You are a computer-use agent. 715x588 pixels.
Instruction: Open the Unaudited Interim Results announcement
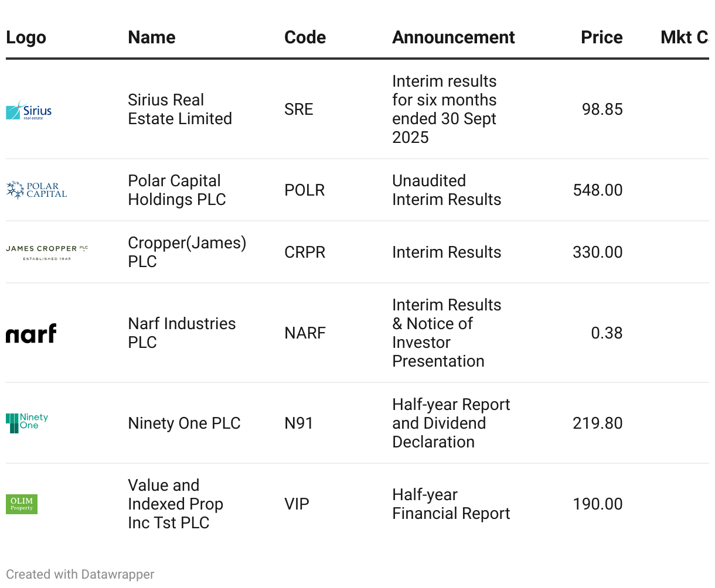446,190
